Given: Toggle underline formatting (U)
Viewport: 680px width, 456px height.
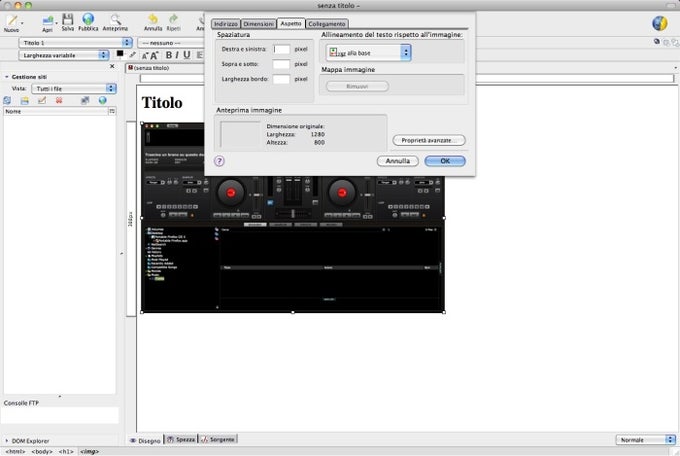Looking at the screenshot, I should (x=187, y=55).
